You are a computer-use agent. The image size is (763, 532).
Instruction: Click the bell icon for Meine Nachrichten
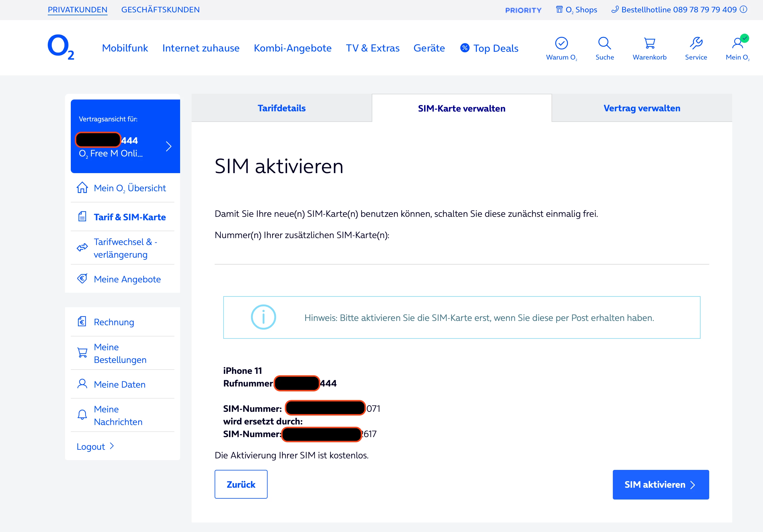pyautogui.click(x=82, y=415)
